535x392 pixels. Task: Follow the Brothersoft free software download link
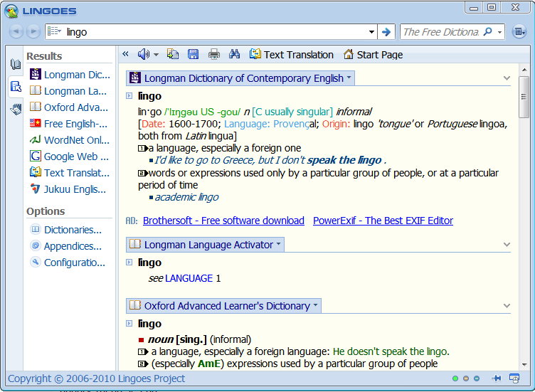(x=223, y=221)
